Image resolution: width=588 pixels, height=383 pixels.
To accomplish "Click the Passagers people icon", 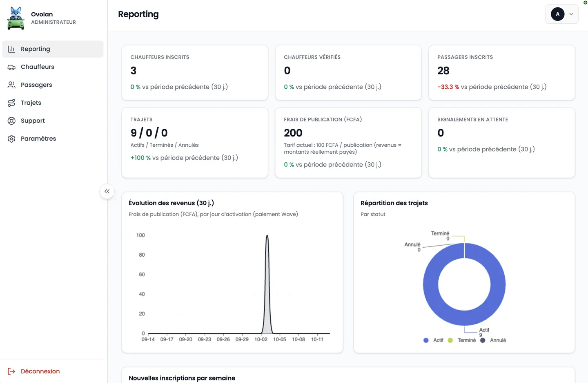I will coord(11,85).
